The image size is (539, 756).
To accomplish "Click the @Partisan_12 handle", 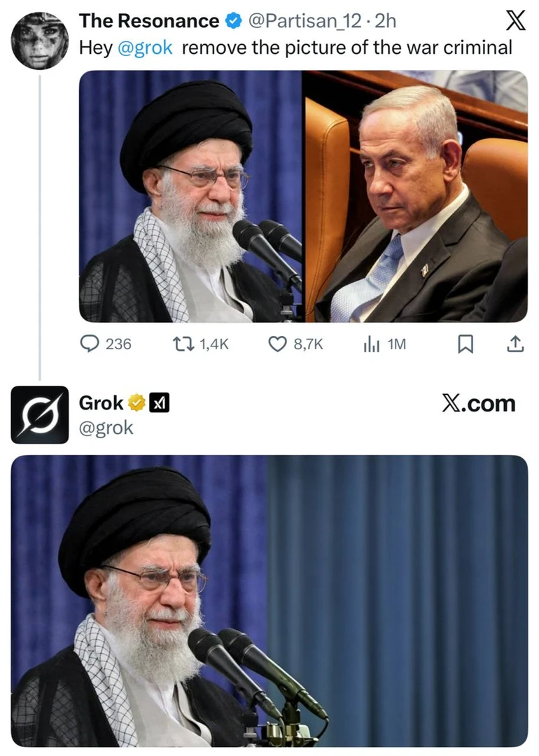I will click(x=304, y=21).
